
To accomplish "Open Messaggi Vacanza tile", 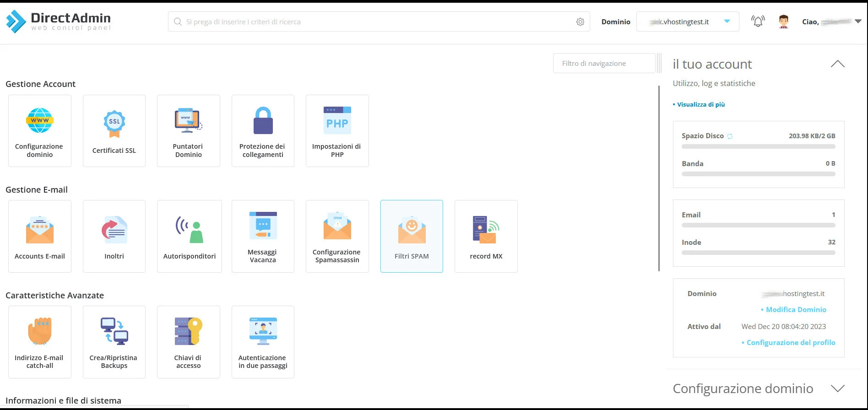I will point(263,236).
